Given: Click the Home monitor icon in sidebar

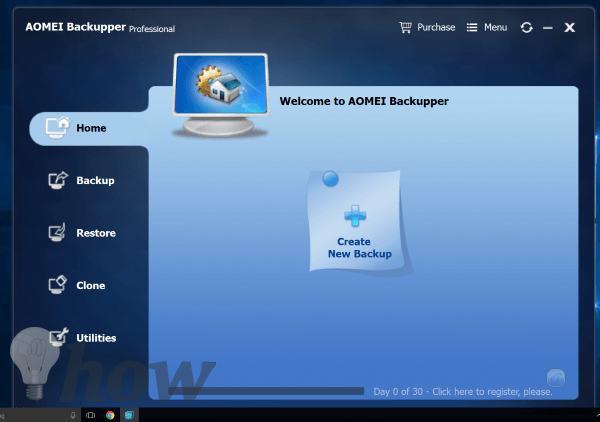Looking at the screenshot, I should 57,127.
